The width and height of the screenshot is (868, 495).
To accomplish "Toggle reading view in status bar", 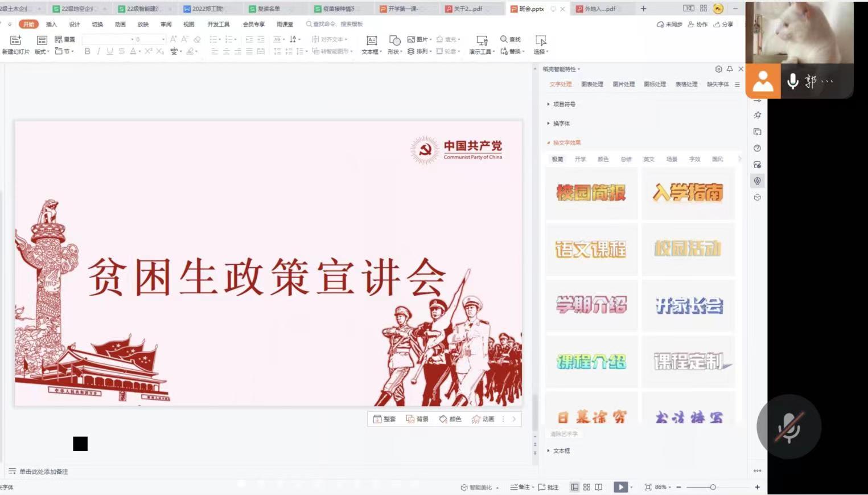I will coord(599,487).
